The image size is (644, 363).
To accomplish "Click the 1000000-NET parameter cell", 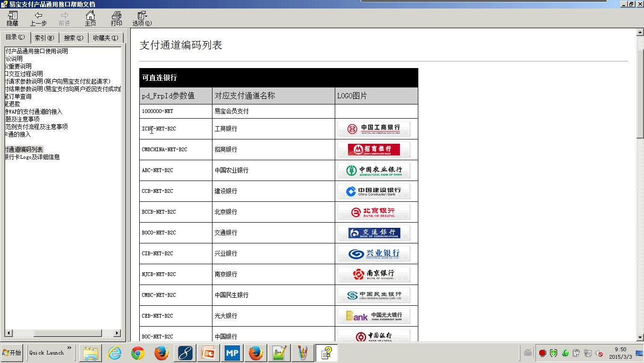I will point(176,112).
